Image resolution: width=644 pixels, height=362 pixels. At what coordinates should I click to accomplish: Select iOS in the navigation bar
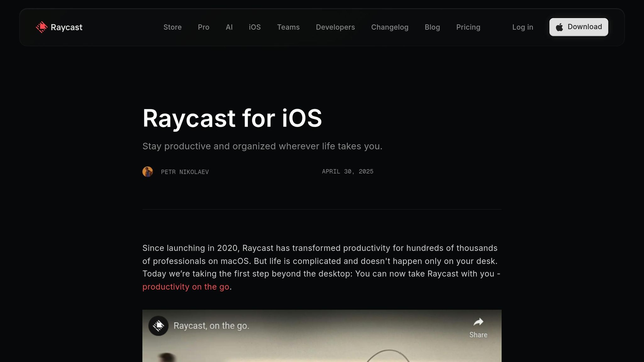254,27
